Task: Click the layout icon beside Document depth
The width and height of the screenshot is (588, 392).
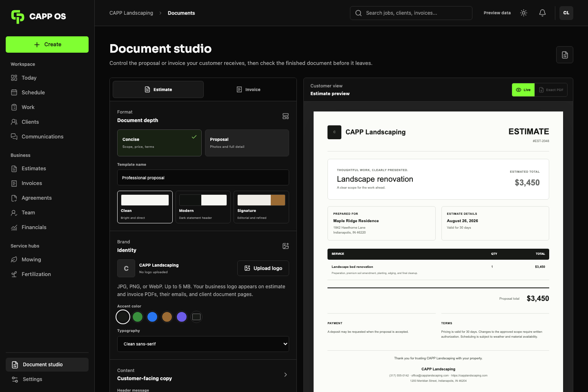Action: click(x=285, y=116)
